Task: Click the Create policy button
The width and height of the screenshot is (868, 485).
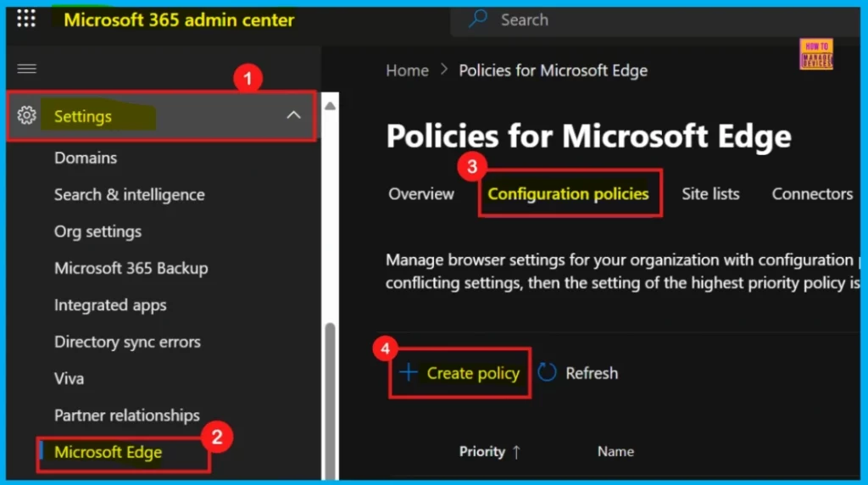Action: point(459,372)
